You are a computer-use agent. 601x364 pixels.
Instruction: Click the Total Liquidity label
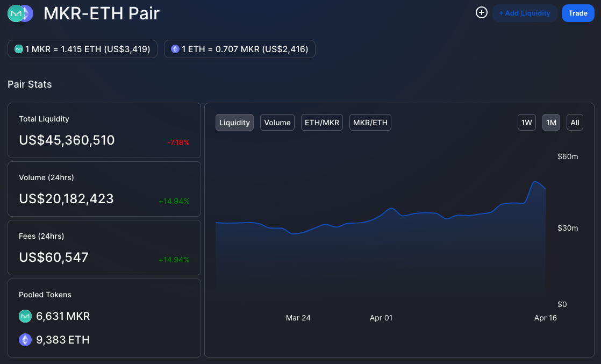44,119
